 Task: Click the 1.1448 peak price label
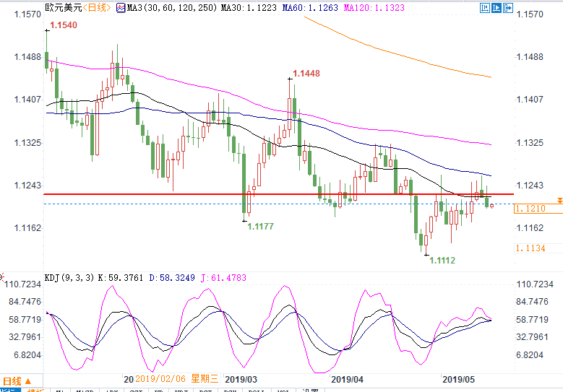pyautogui.click(x=306, y=74)
